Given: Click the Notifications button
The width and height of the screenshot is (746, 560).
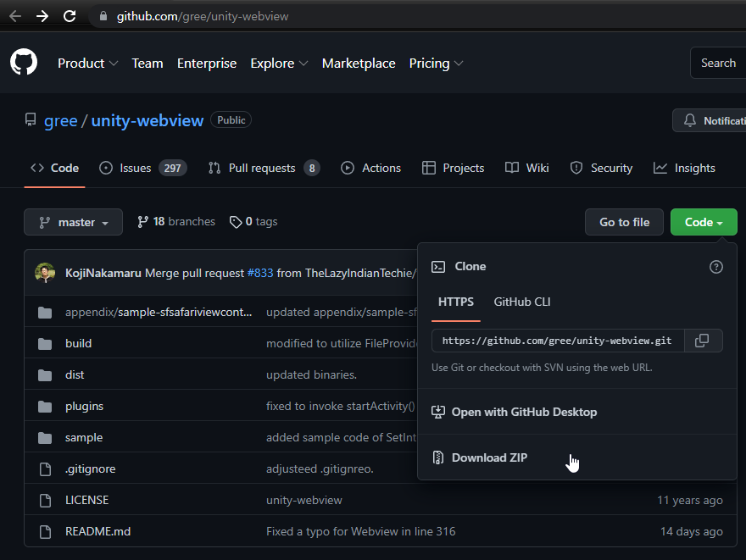Looking at the screenshot, I should point(710,120).
